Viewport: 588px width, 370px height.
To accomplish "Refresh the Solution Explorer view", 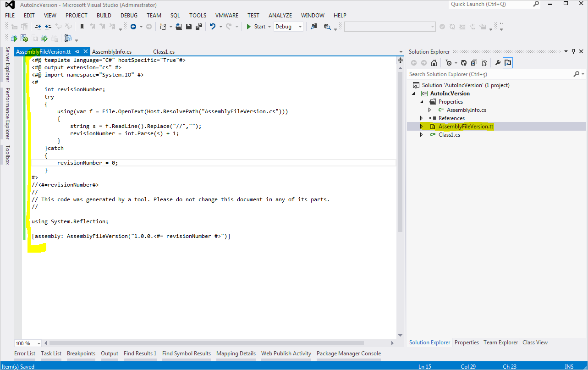I will click(x=463, y=63).
